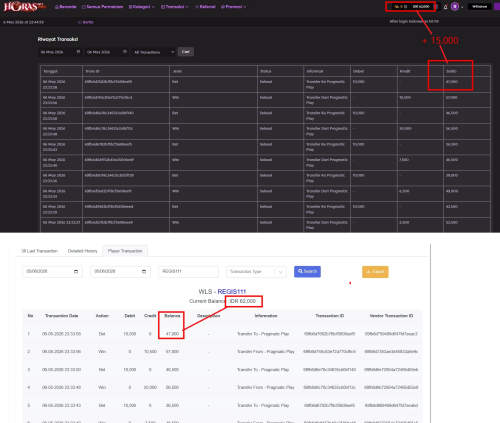Viewport: 500px width, 423px height.
Task: Click the orange Export button
Action: pos(375,272)
